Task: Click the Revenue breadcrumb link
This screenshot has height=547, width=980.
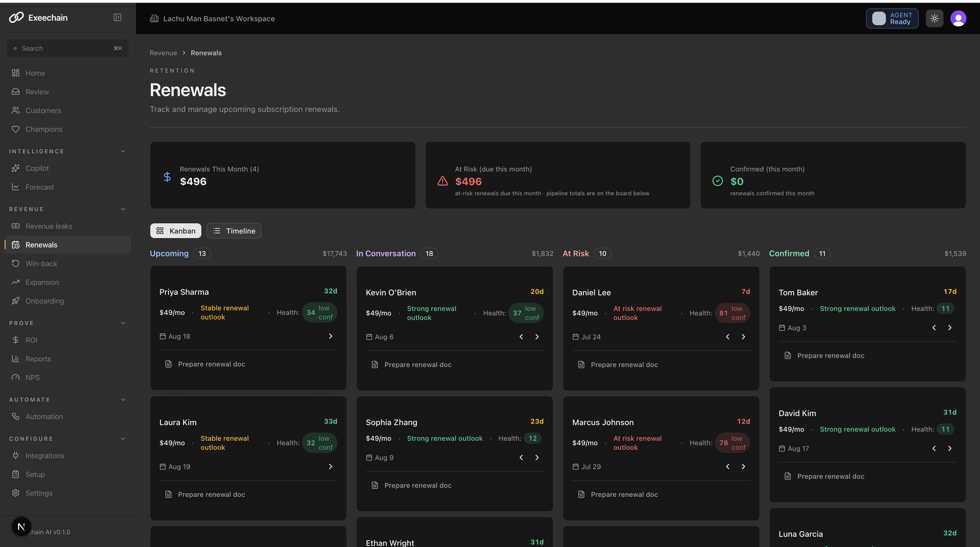Action: point(163,53)
